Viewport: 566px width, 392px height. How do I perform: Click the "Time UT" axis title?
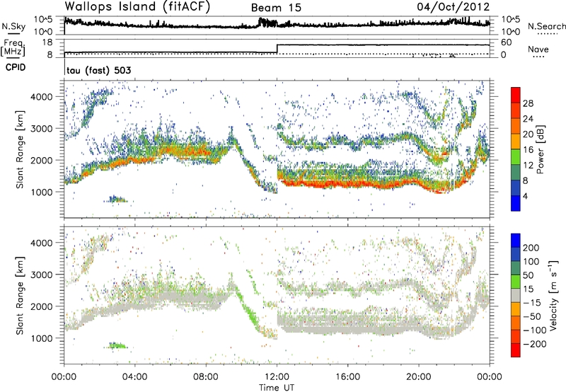tap(277, 388)
